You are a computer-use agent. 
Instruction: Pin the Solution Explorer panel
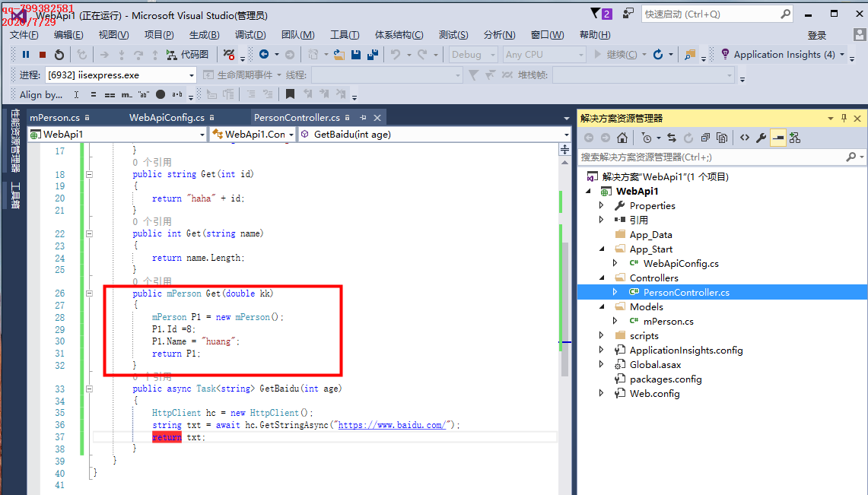844,118
